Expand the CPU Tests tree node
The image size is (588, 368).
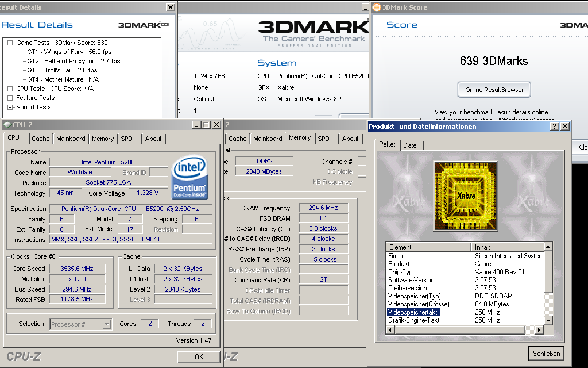tap(10, 89)
